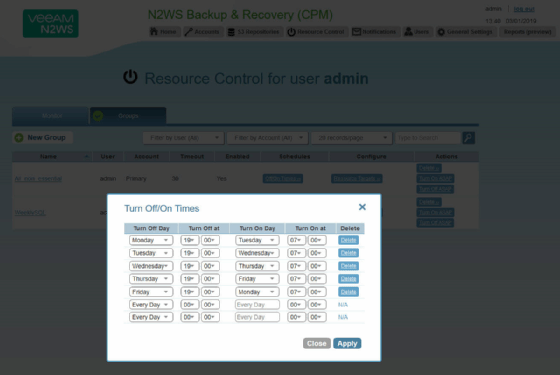Open Resource Control in navigation bar

click(316, 32)
